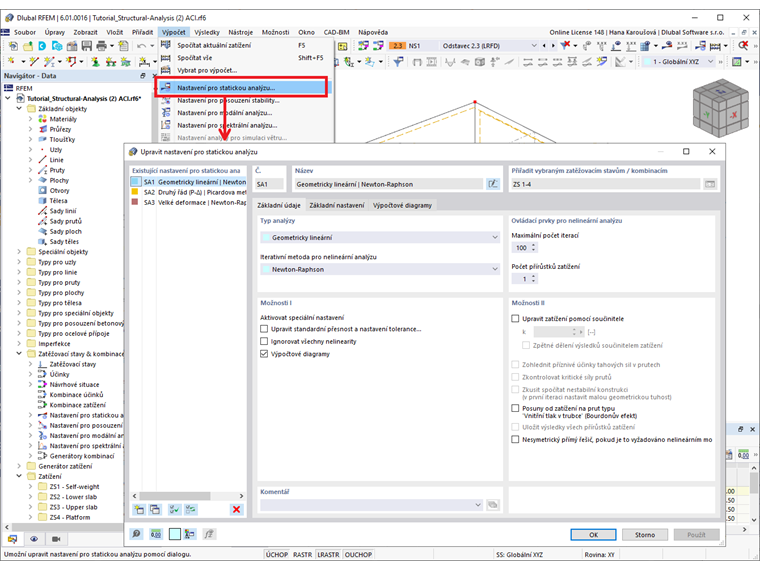
Task: Select the new node tool icon
Action: 11,62
